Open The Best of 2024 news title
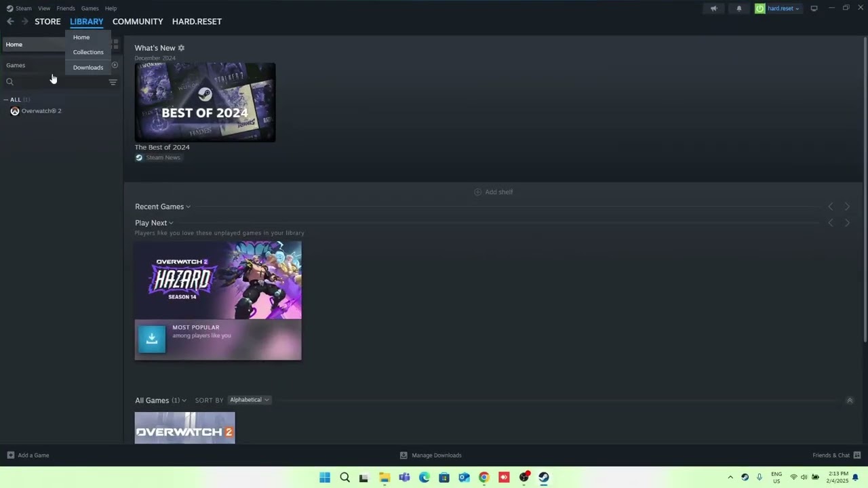 click(162, 147)
